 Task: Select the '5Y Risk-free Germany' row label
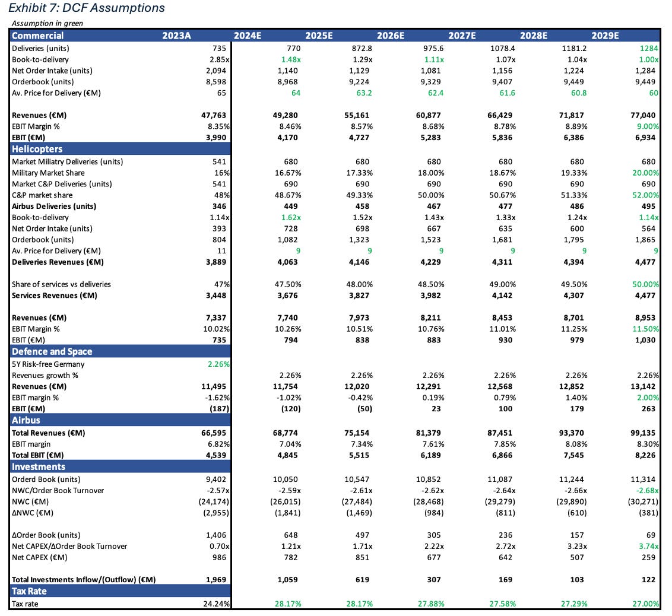48,364
